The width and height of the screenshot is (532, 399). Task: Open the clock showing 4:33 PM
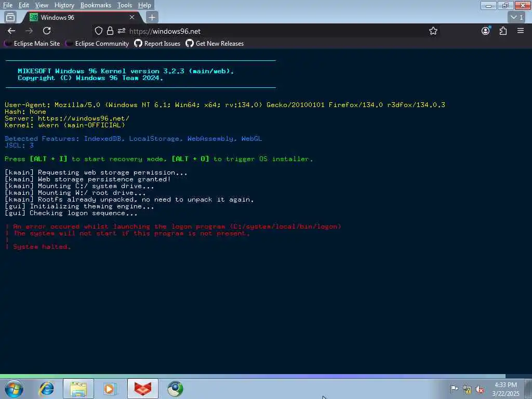click(x=506, y=389)
